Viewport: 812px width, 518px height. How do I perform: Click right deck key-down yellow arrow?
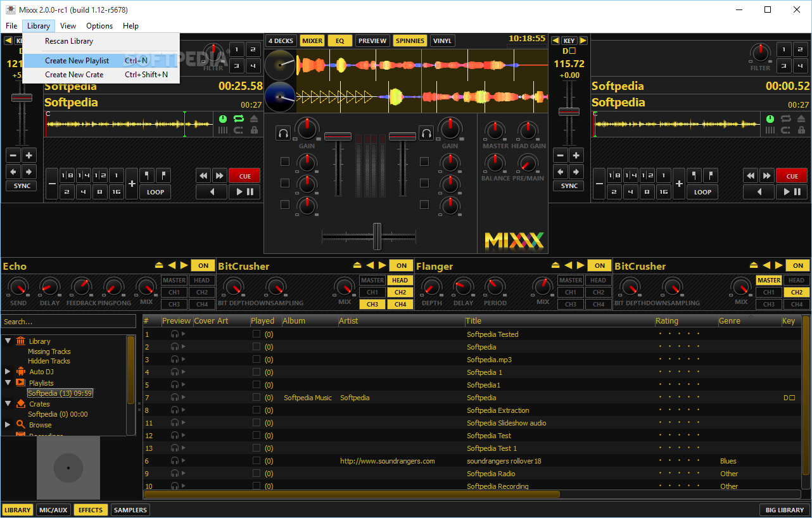555,41
